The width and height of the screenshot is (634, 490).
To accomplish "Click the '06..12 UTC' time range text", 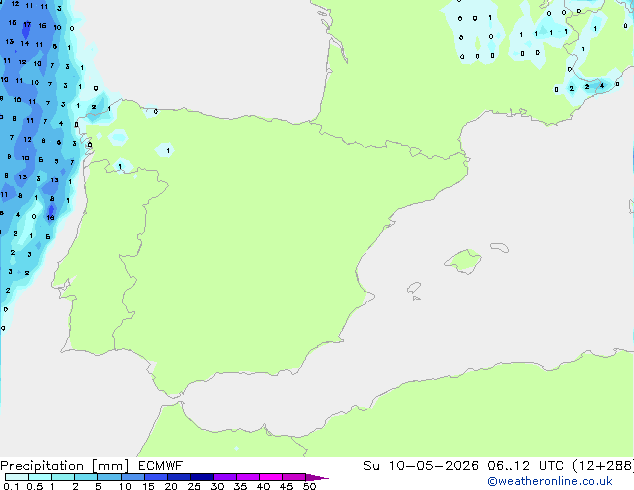I will [526, 466].
